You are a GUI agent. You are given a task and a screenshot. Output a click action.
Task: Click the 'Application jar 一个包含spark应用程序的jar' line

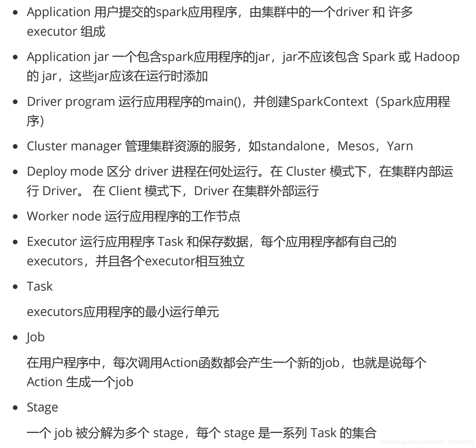(243, 57)
